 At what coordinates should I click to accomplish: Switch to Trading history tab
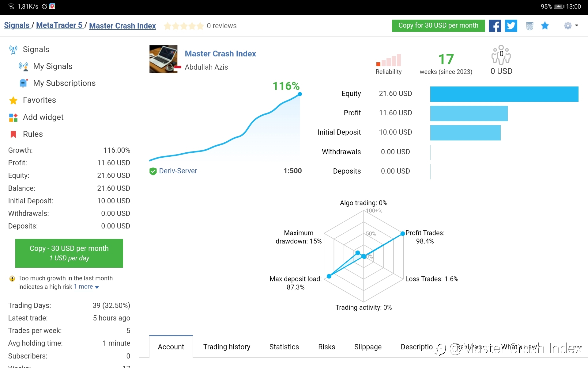tap(227, 347)
